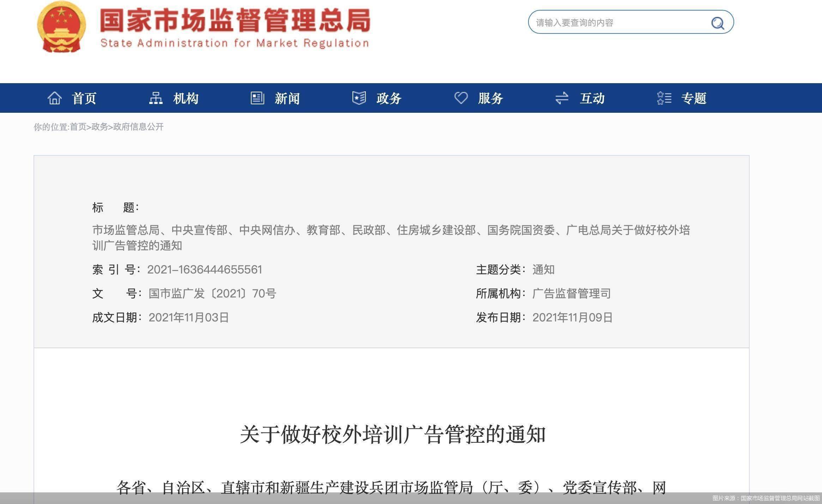The height and width of the screenshot is (504, 822).
Task: Click the 标题 label
Action: (115, 208)
